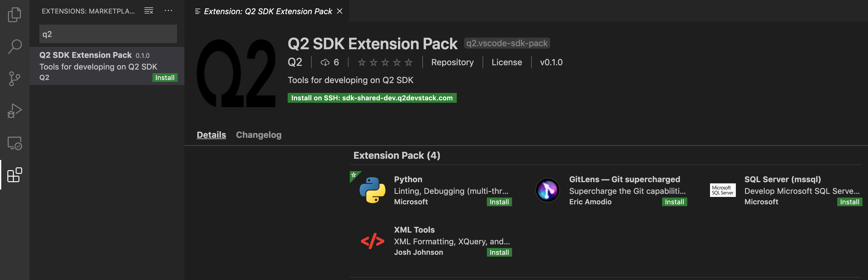Screen dimensions: 868x280
Task: Open SQL Server (mssql) extension title
Action: tap(783, 179)
